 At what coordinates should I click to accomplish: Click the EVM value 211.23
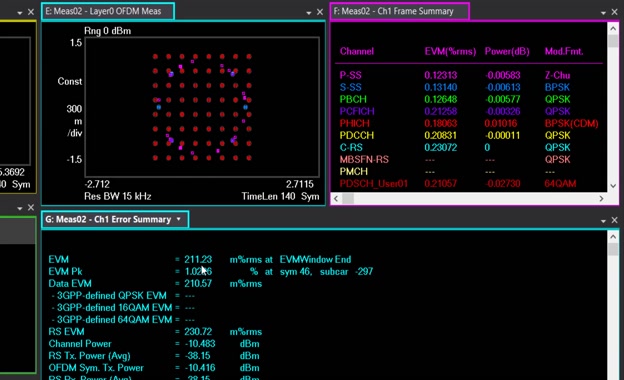(x=198, y=259)
